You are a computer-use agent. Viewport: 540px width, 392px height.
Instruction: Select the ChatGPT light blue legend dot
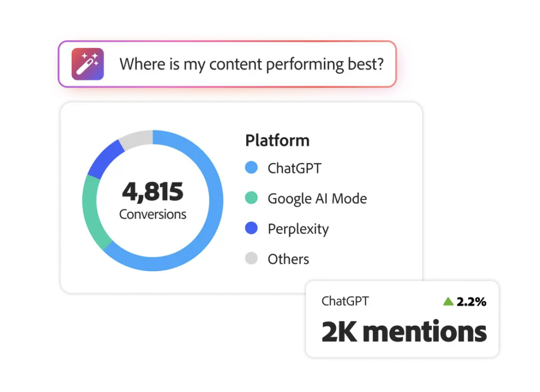(252, 167)
